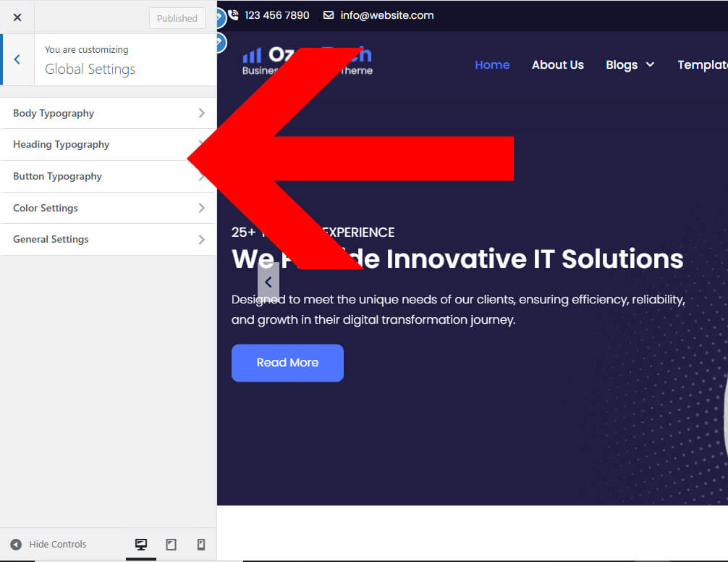Open the Heading Typography section

point(62,145)
